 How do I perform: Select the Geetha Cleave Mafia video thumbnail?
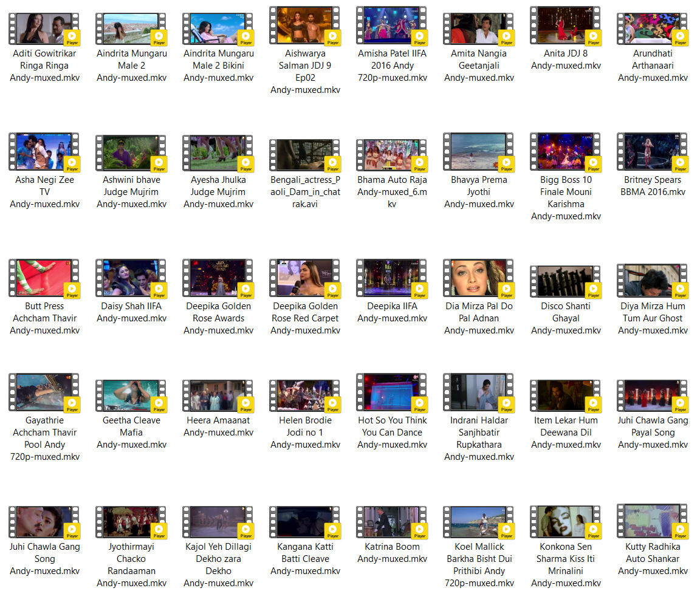click(131, 396)
